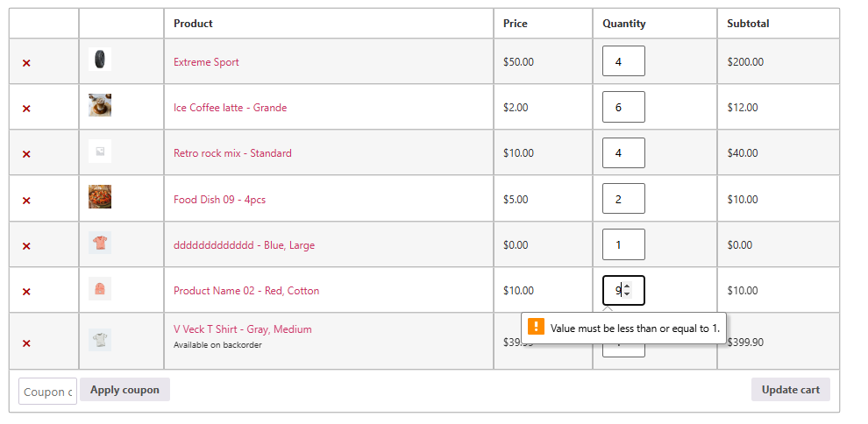Click the orange validation warning icon
This screenshot has width=868, height=424.
coord(537,328)
